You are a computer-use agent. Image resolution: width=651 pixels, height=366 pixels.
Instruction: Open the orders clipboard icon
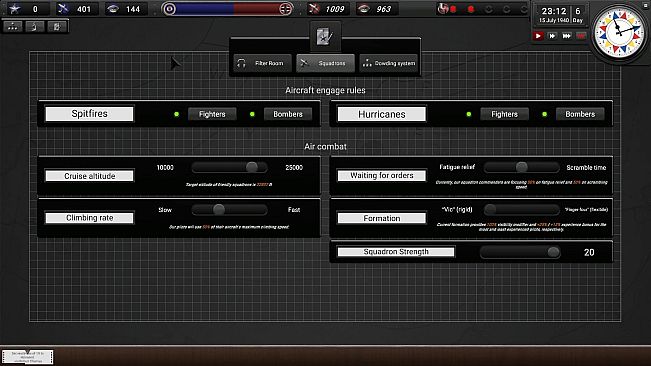click(x=325, y=37)
